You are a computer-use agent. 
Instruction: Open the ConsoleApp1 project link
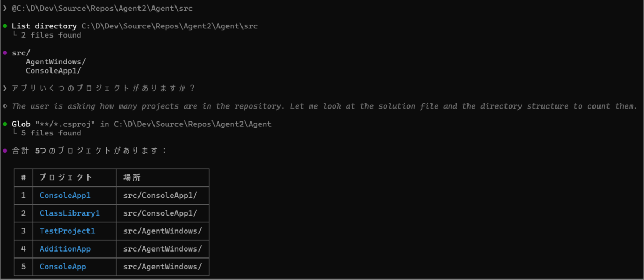click(65, 195)
